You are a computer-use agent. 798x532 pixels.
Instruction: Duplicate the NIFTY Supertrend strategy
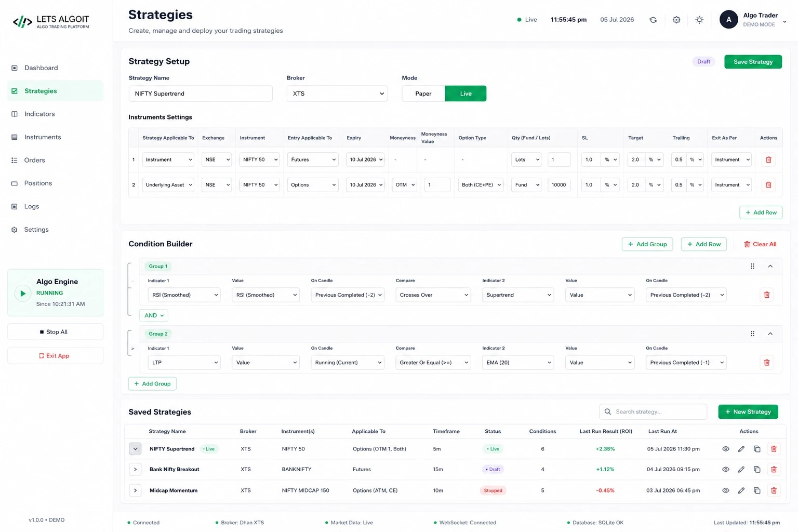757,449
